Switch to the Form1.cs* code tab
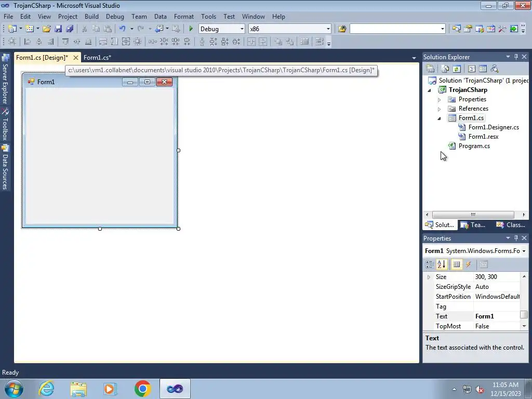The image size is (532, 399). pos(97,57)
